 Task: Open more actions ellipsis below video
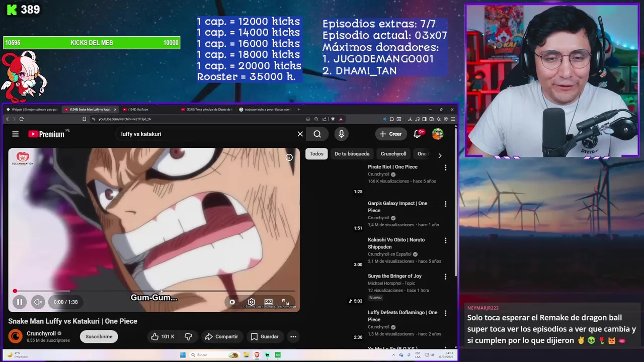click(x=293, y=336)
